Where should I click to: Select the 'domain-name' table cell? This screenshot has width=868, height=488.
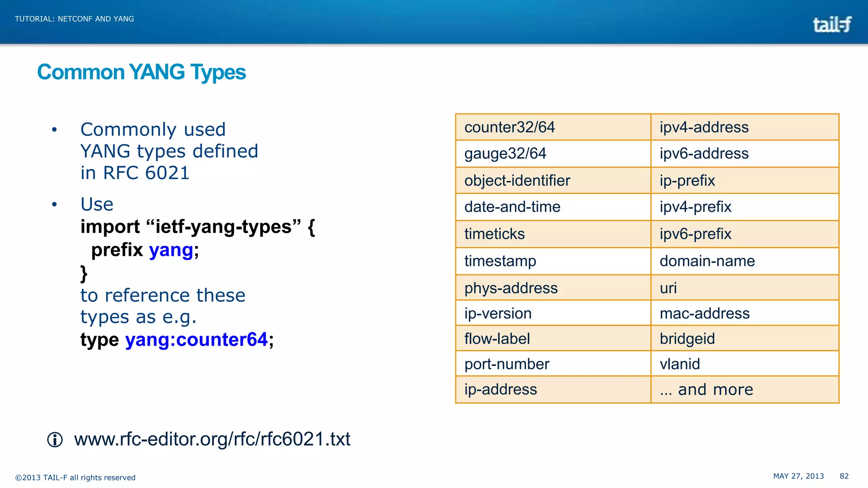tap(745, 261)
